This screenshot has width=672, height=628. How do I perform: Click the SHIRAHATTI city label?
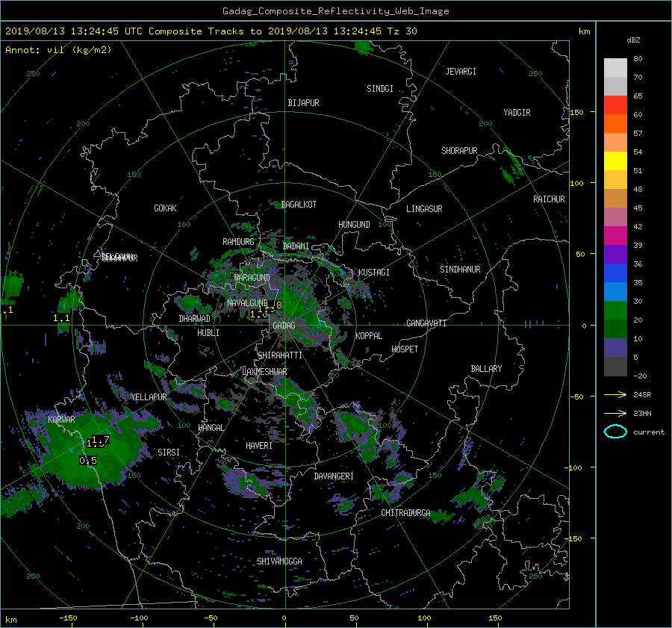click(280, 355)
